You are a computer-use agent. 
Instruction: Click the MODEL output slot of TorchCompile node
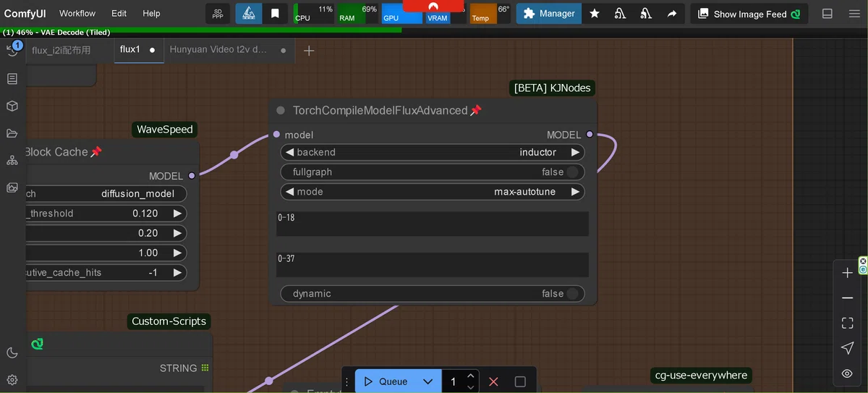coord(590,135)
